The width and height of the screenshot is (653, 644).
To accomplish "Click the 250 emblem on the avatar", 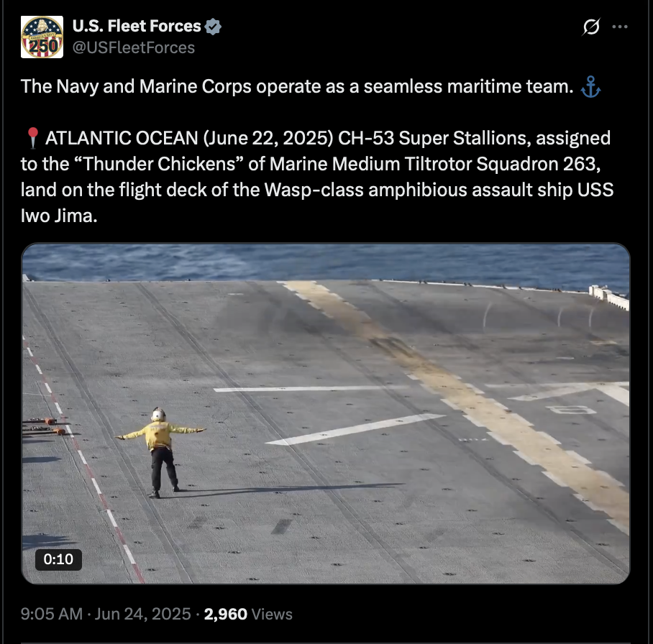I will pyautogui.click(x=42, y=46).
